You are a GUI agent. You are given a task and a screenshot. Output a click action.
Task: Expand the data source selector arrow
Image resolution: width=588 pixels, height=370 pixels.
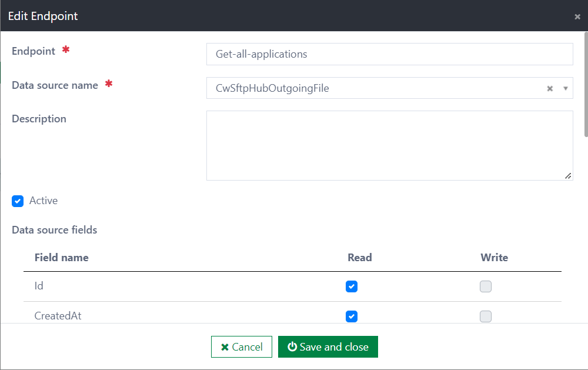point(565,88)
